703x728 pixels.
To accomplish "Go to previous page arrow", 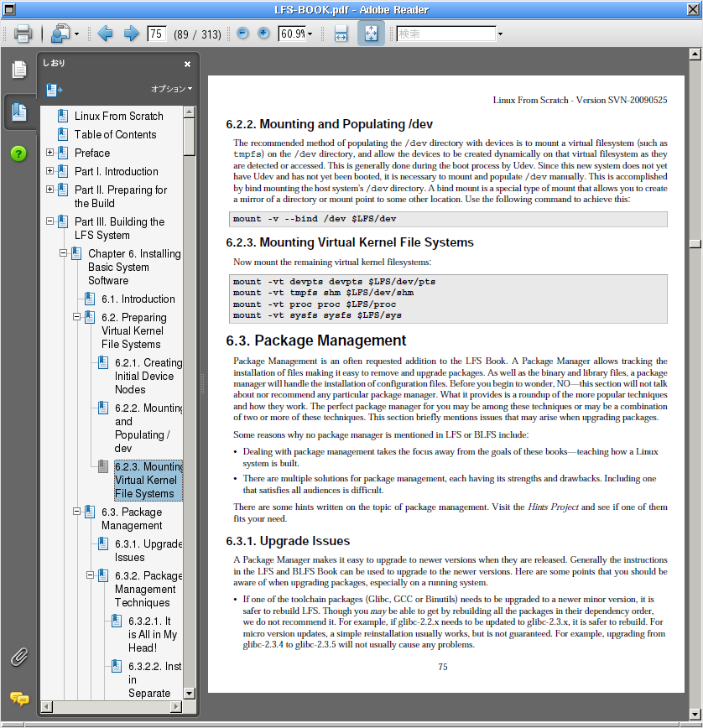I will [x=106, y=34].
